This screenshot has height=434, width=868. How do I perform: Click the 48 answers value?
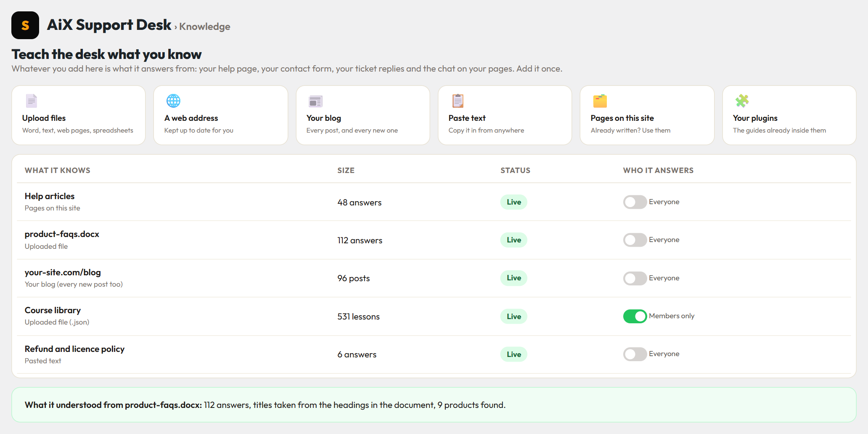(x=359, y=202)
